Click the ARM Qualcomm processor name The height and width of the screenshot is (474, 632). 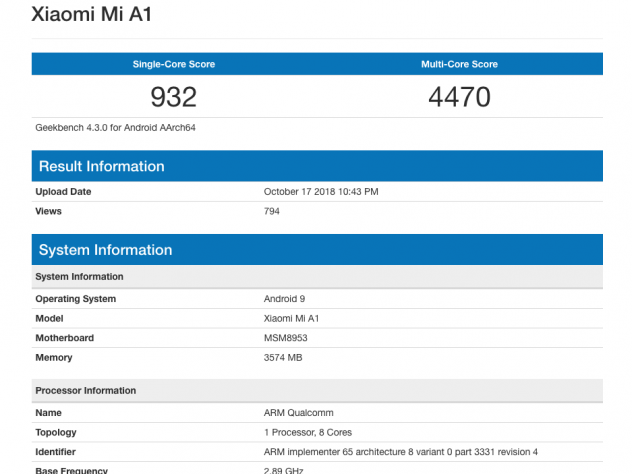pyautogui.click(x=298, y=413)
